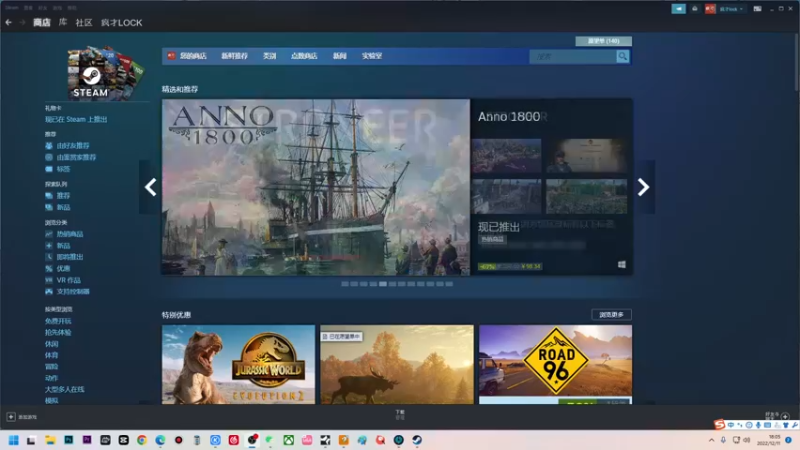Open the moose hunting game offer card

coord(397,364)
